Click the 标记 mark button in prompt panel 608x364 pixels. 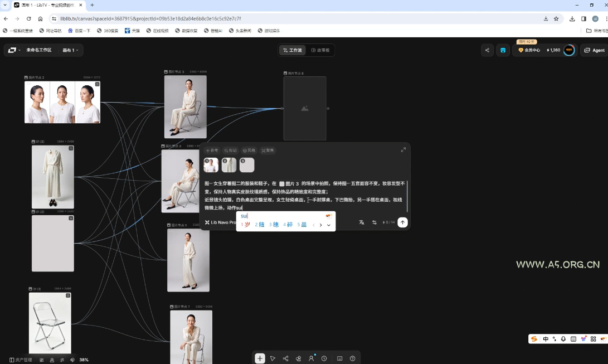coord(230,151)
